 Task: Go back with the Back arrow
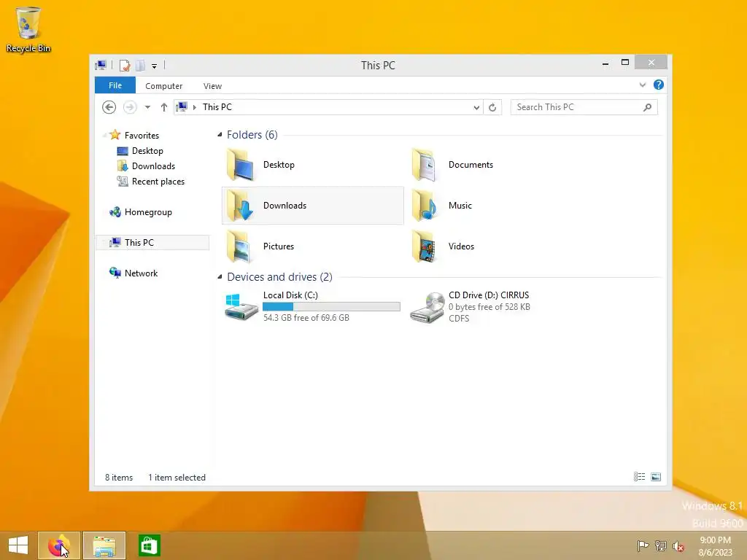coord(109,107)
